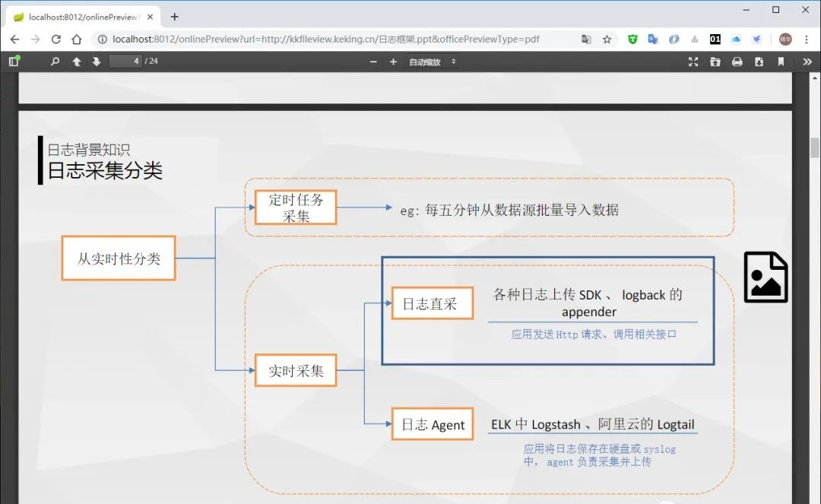
Task: Toggle the PDF viewer sidebar
Action: point(14,62)
